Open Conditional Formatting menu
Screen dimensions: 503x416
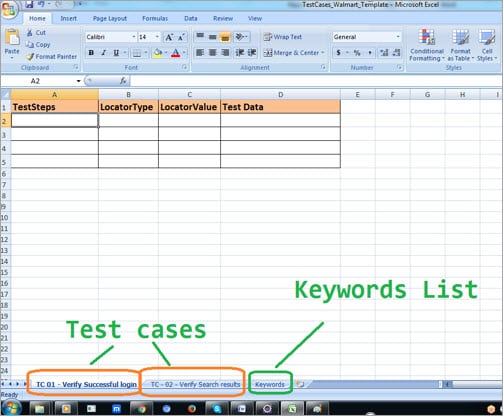click(x=427, y=45)
